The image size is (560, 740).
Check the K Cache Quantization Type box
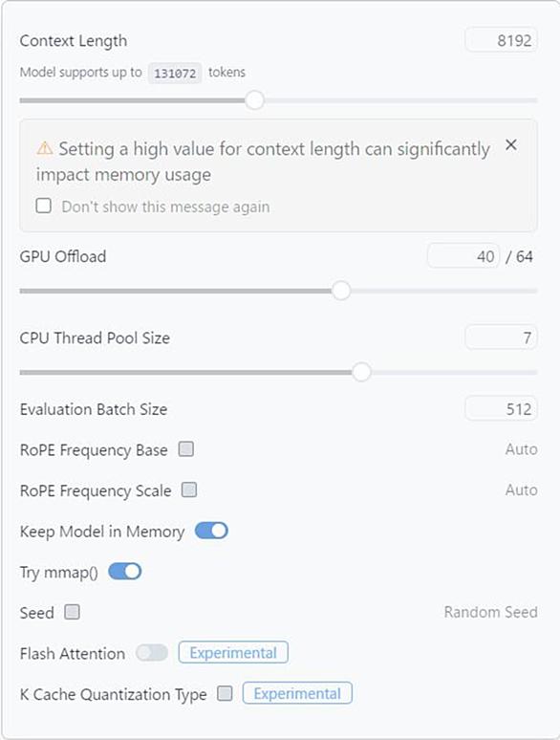pos(225,693)
